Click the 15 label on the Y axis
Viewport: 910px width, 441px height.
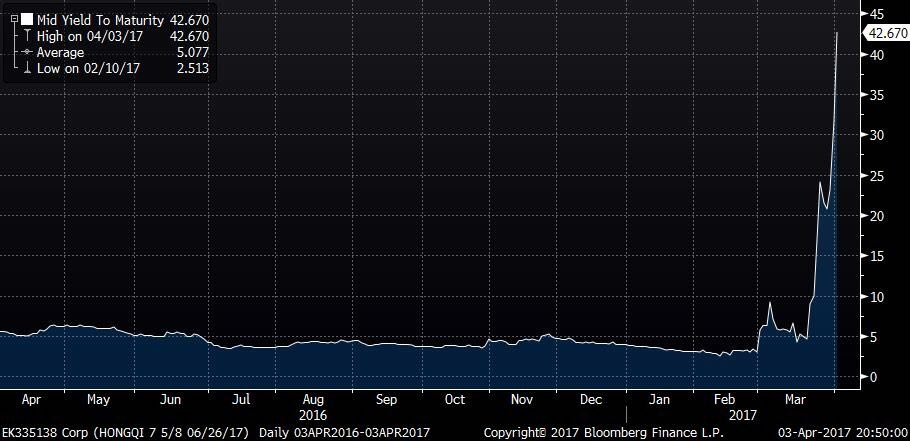pos(876,256)
